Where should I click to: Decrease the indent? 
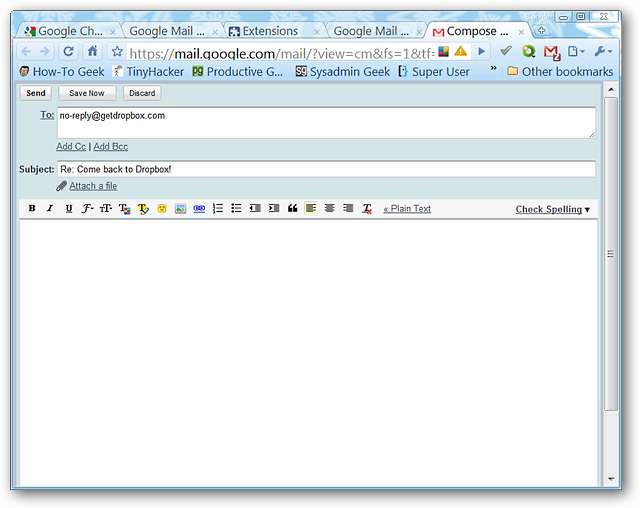tap(255, 209)
